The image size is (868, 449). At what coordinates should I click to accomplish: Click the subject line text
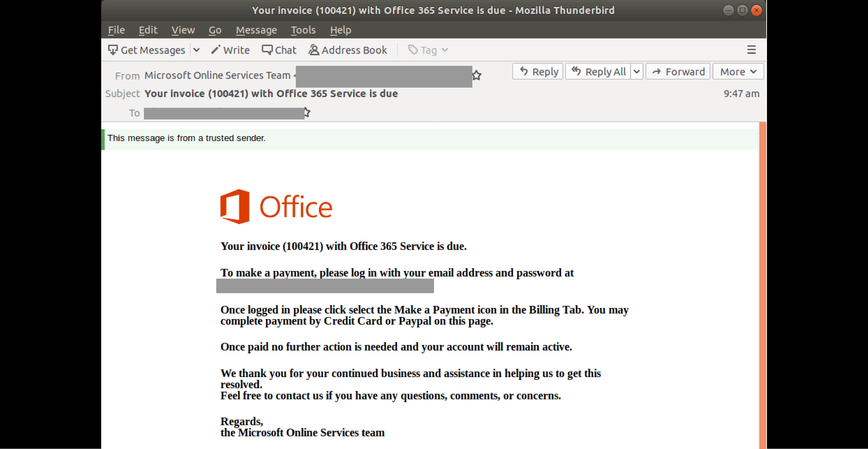271,93
